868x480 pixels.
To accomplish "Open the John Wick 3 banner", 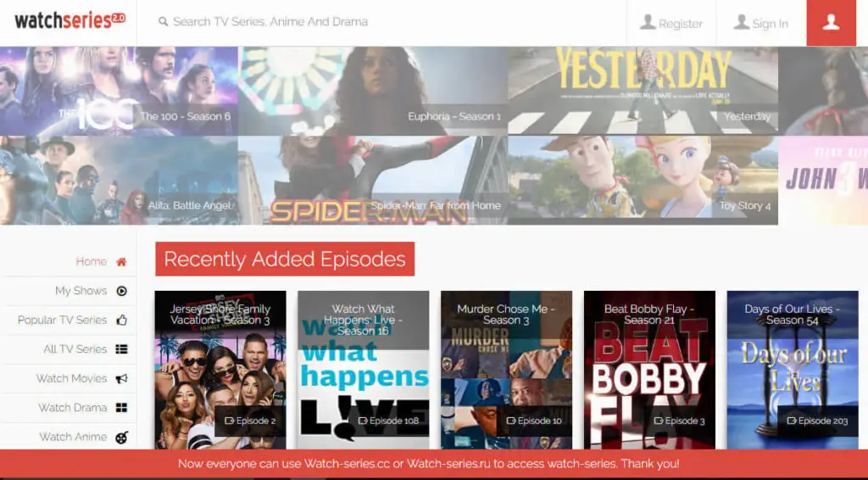I will (x=823, y=181).
